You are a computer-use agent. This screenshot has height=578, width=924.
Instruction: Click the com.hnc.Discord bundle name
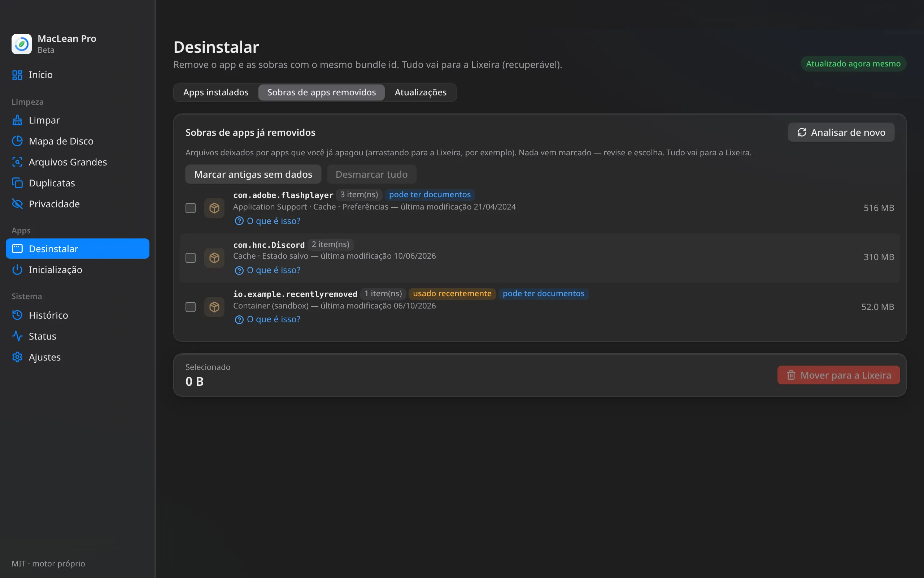269,245
